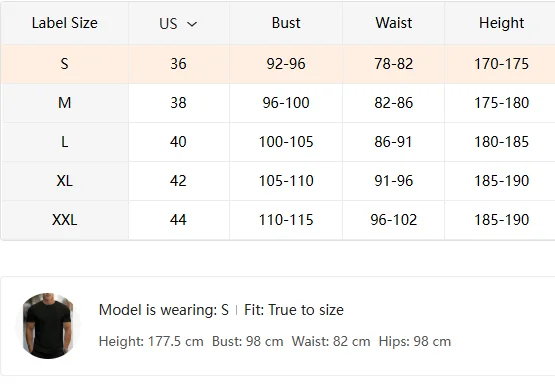
Task: Click the model's black t-shirt thumbnail
Action: coord(48,326)
